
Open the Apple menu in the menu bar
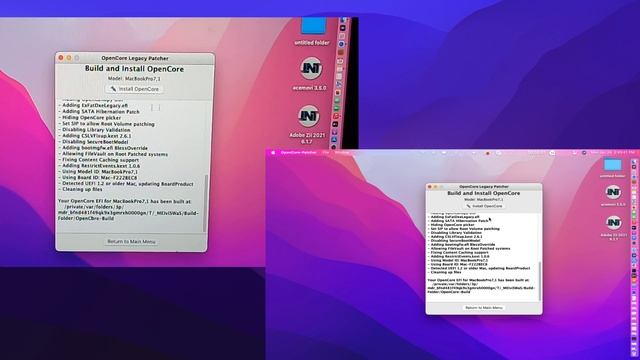click(273, 153)
